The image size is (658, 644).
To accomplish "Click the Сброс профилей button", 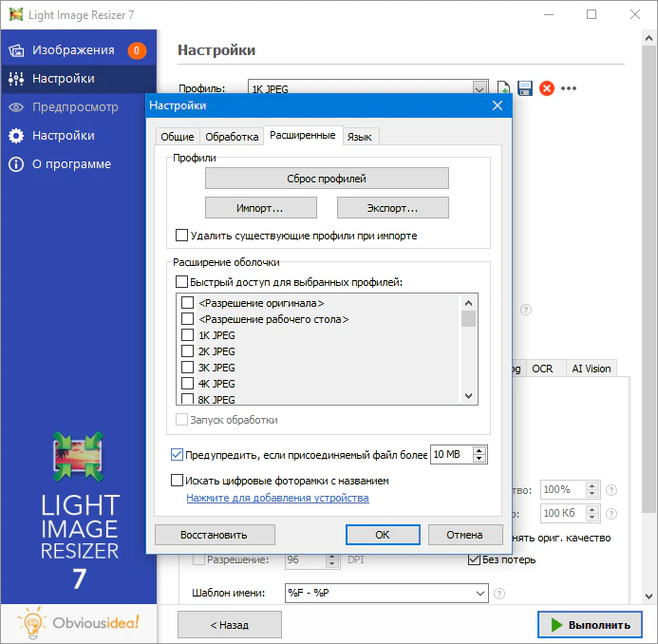I will tap(327, 179).
